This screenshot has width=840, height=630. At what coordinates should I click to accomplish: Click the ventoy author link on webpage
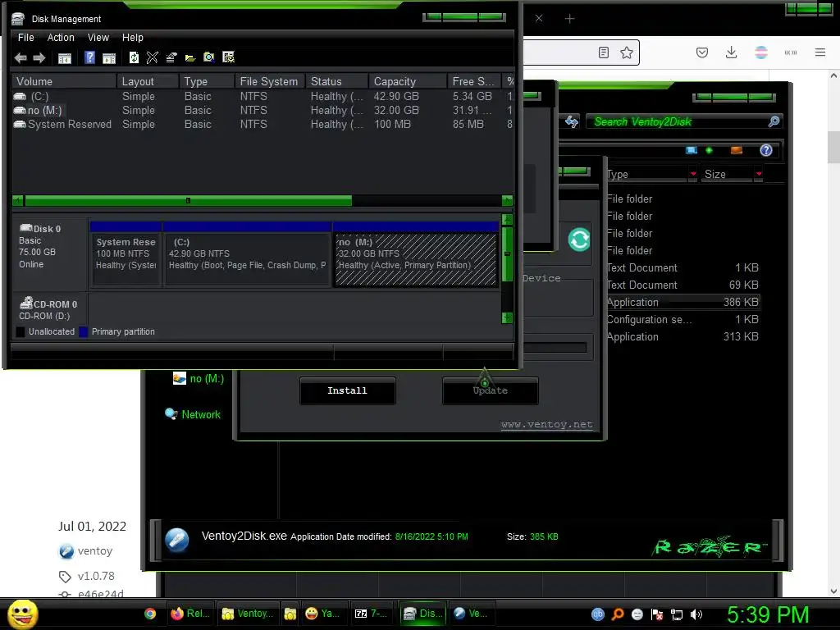[95, 550]
